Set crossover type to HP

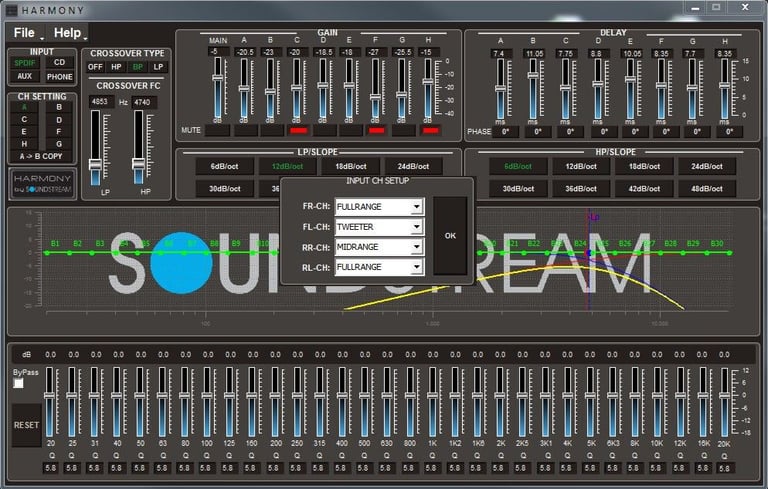point(116,67)
